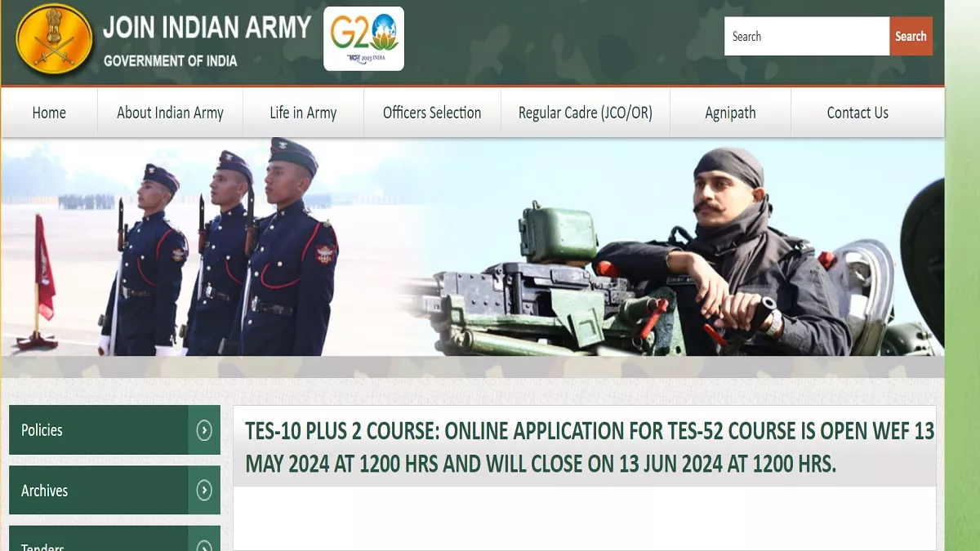Open the Agnipath navigation item
Viewport: 980px width, 551px height.
point(730,113)
